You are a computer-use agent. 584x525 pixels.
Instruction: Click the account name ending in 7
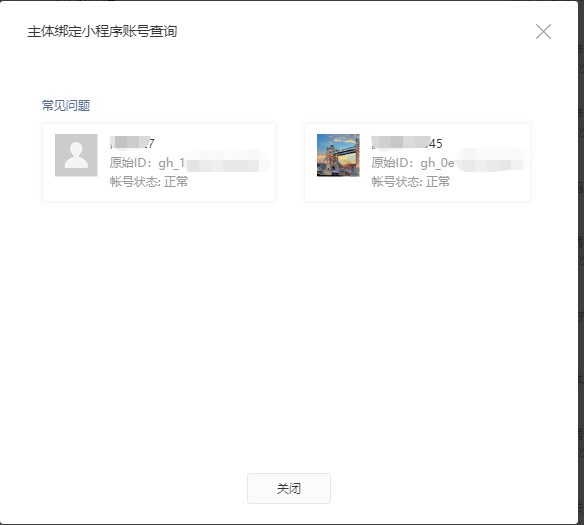[132, 143]
